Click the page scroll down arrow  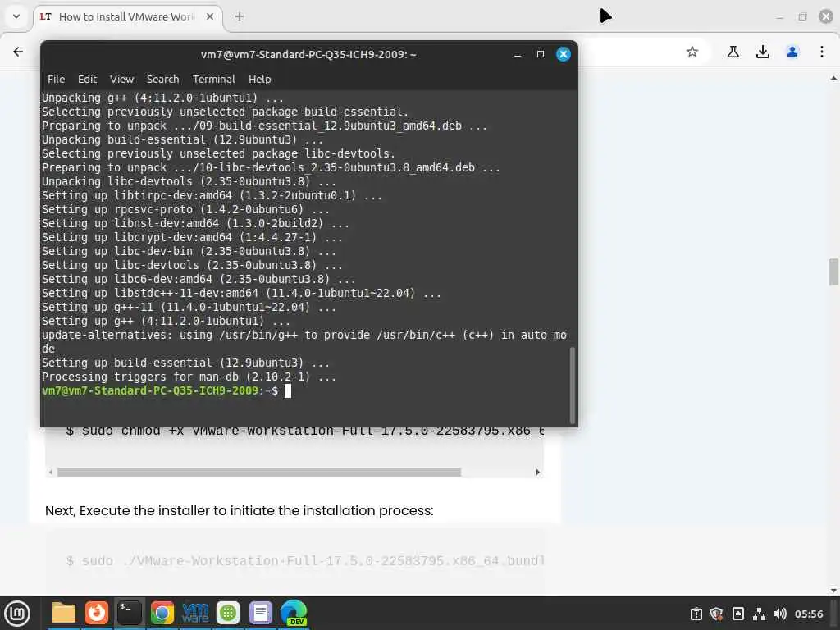[833, 591]
